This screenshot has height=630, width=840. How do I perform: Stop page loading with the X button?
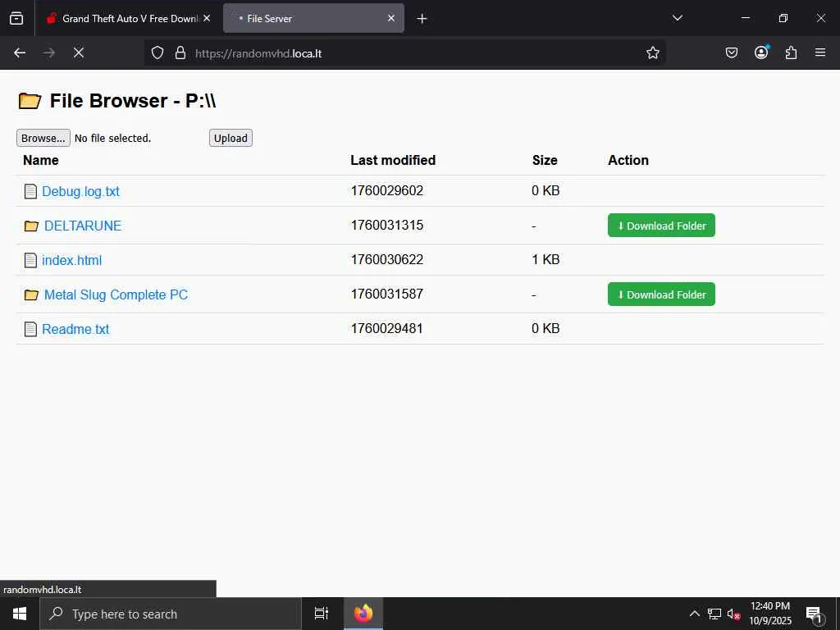78,52
